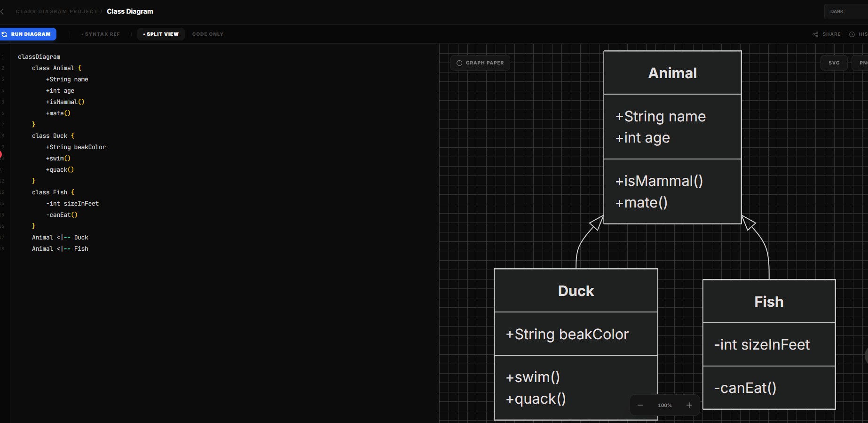
Task: Place cursor on 'Animal <|-- Duck' code line
Action: [x=60, y=238]
